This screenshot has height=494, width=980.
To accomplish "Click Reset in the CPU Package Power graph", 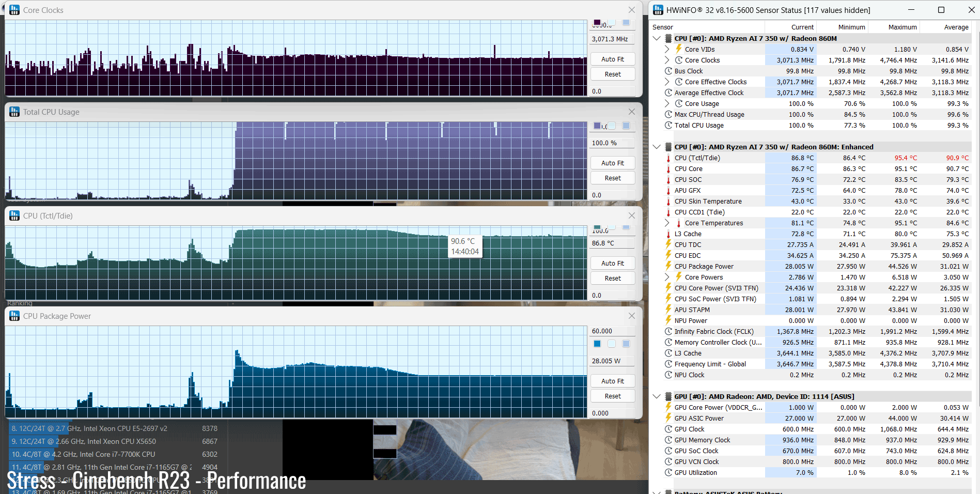I will tap(613, 396).
